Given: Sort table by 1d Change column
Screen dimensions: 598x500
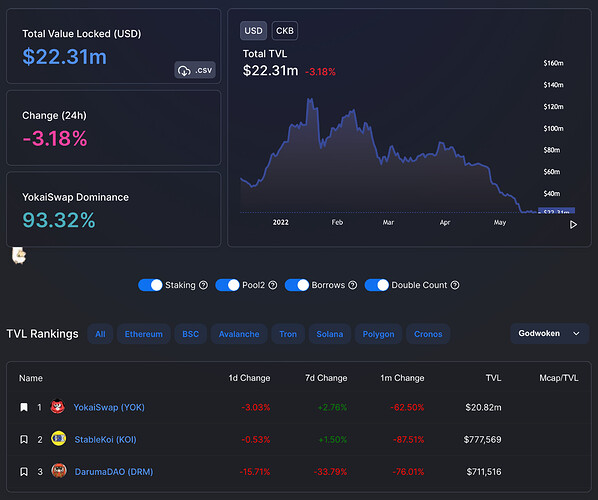Looking at the screenshot, I should (249, 378).
